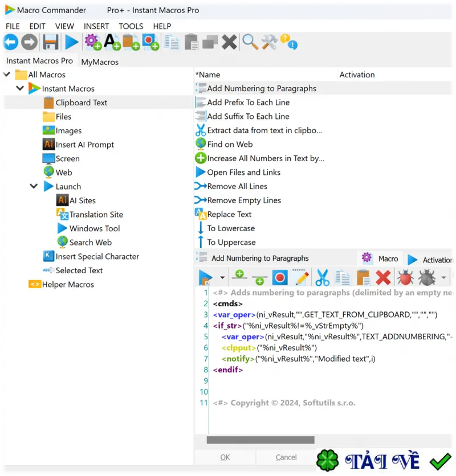Select the Helper Macros tree item
The width and height of the screenshot is (456, 476).
(x=68, y=284)
